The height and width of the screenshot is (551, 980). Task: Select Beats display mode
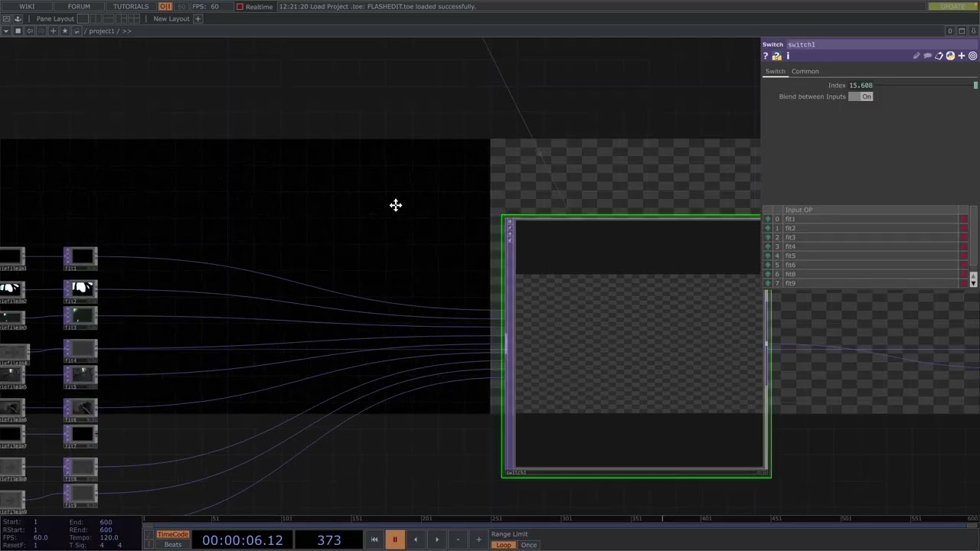click(172, 545)
